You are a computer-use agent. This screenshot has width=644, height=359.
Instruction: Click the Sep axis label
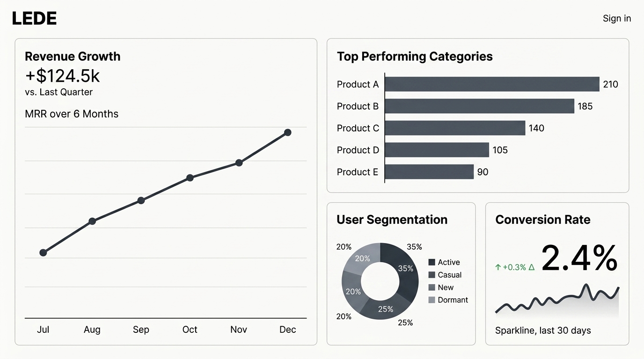141,330
